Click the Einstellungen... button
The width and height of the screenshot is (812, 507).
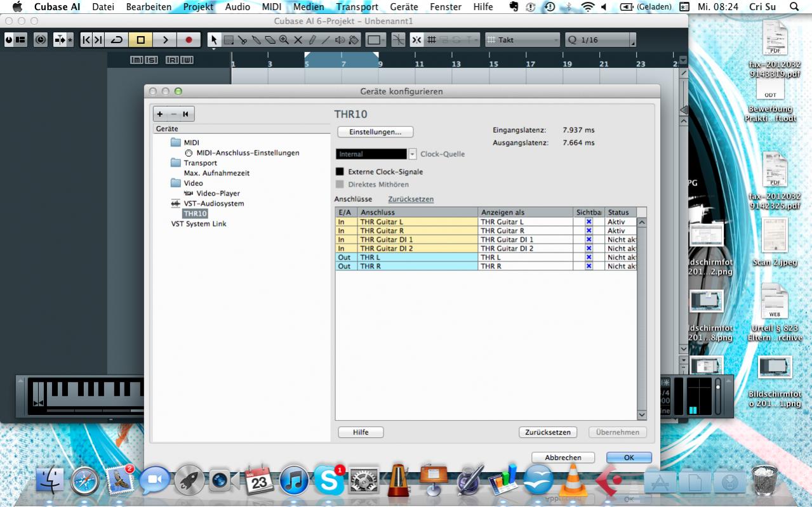click(x=375, y=132)
